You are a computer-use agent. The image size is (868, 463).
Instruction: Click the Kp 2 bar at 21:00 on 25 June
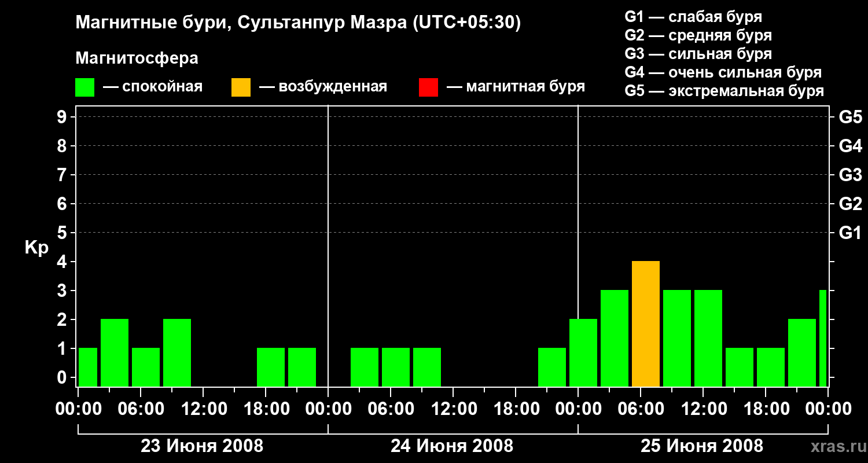802,353
